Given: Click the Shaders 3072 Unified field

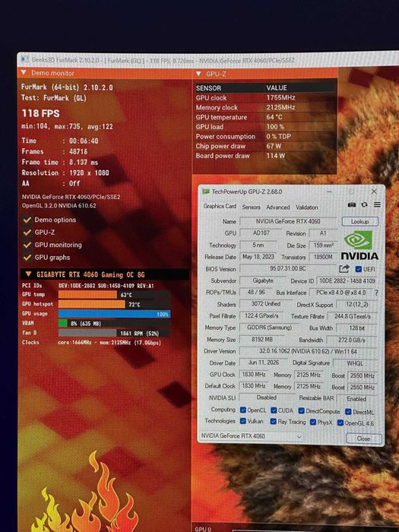Looking at the screenshot, I should pos(266,304).
